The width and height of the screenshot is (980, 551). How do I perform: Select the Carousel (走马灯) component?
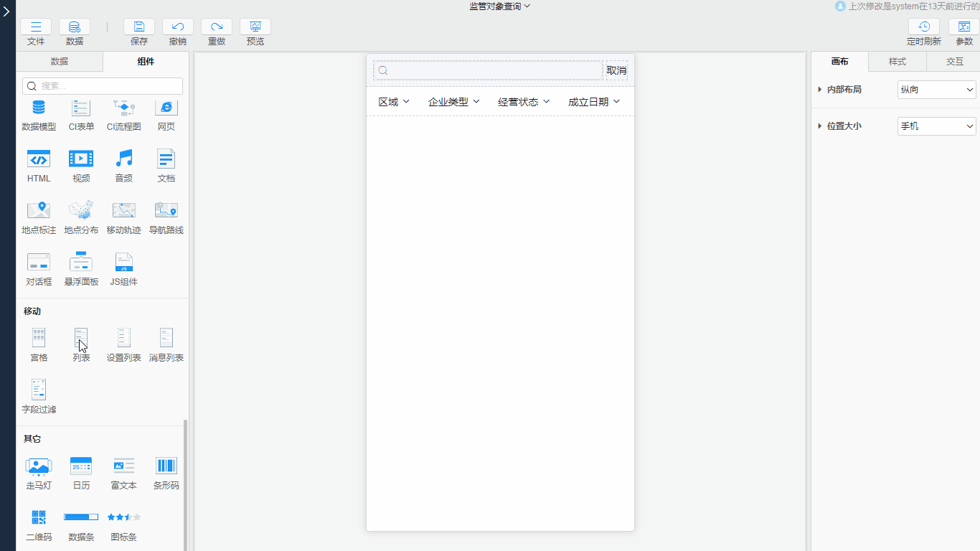39,466
